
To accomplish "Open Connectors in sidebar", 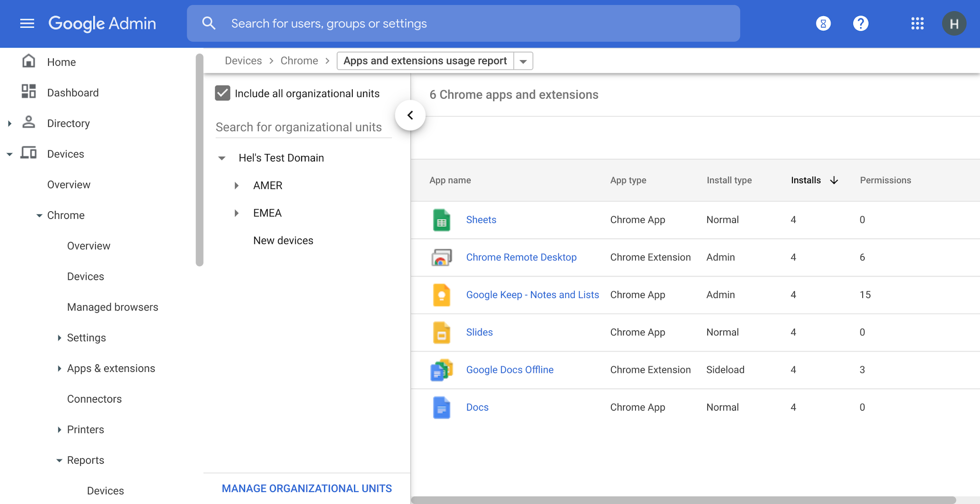I will point(94,399).
